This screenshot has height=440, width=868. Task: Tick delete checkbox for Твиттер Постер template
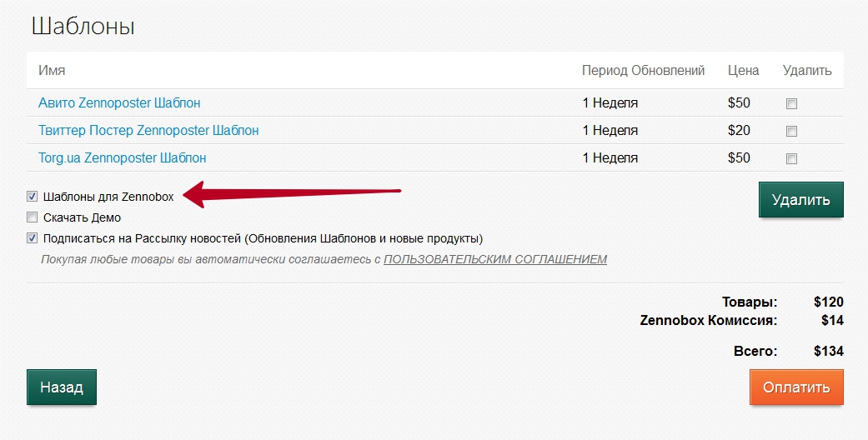point(791,131)
